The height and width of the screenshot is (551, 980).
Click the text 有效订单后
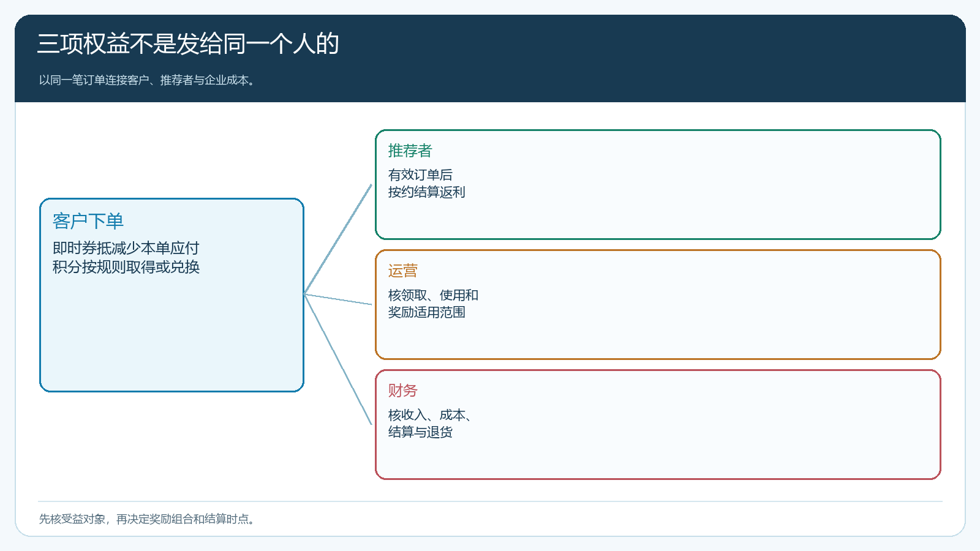click(x=420, y=175)
